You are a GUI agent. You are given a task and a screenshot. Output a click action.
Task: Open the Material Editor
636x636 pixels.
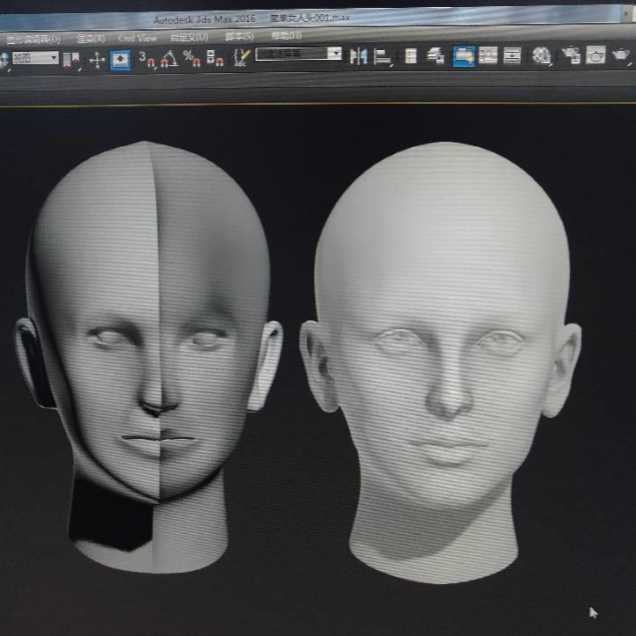pyautogui.click(x=541, y=56)
